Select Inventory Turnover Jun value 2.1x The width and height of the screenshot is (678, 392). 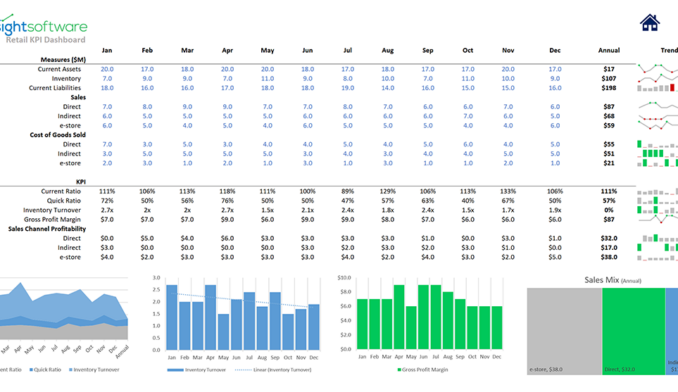pos(307,210)
